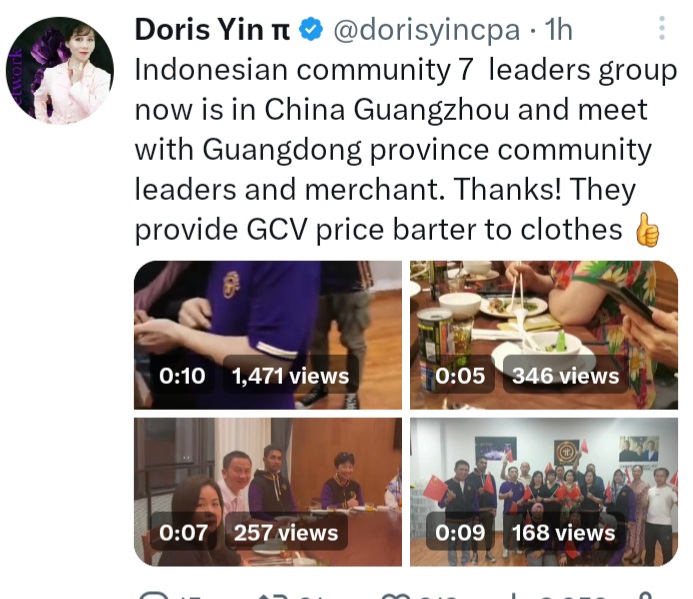The height and width of the screenshot is (599, 693).
Task: Play the group flags video with 168 views
Action: [x=544, y=492]
